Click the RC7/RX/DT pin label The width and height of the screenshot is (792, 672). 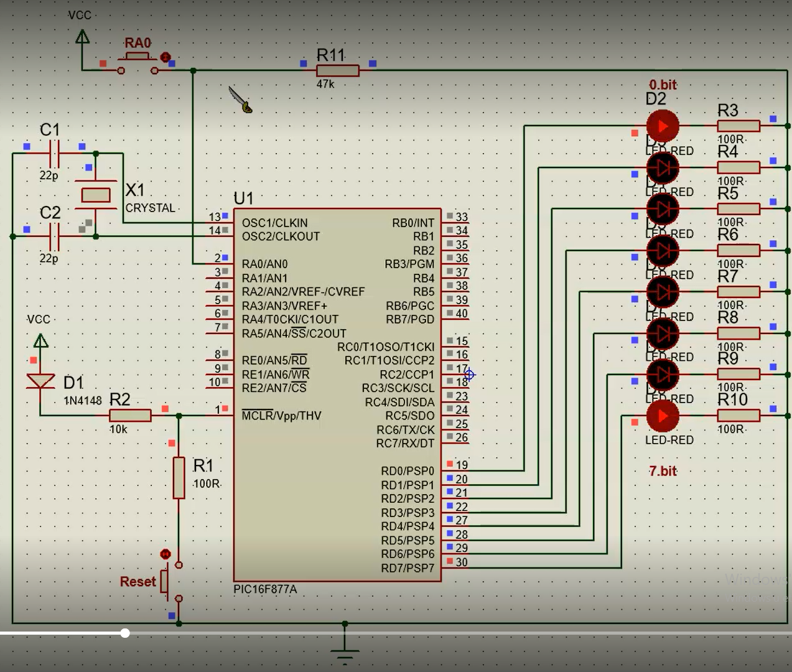pyautogui.click(x=405, y=444)
